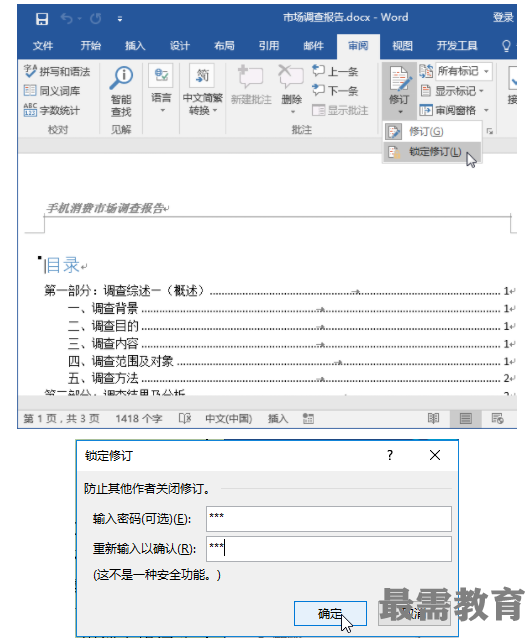Click the 1418 个字 word count status
The width and height of the screenshot is (531, 644).
click(139, 419)
